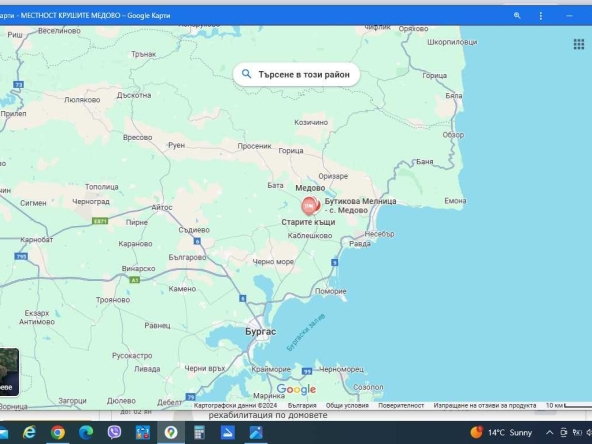
Task: Click the zoom magnifier icon in title bar
Action: [517, 15]
